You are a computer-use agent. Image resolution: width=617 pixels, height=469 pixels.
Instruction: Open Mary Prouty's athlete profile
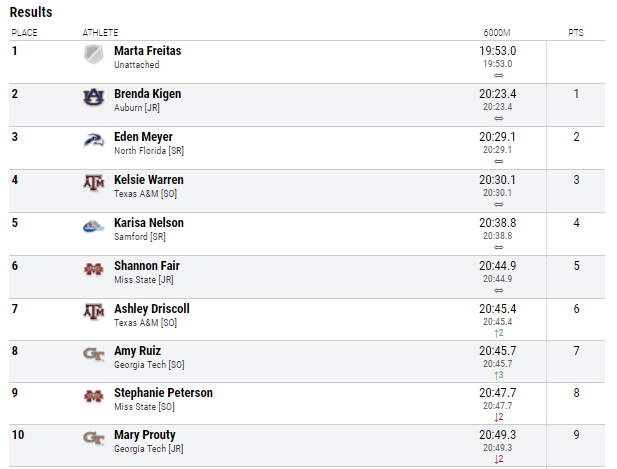145,435
